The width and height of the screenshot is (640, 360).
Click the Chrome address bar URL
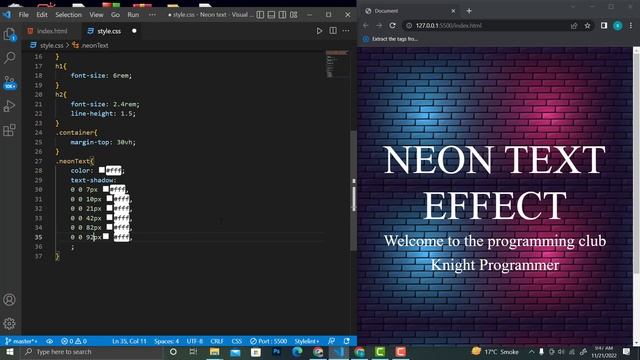click(x=449, y=25)
